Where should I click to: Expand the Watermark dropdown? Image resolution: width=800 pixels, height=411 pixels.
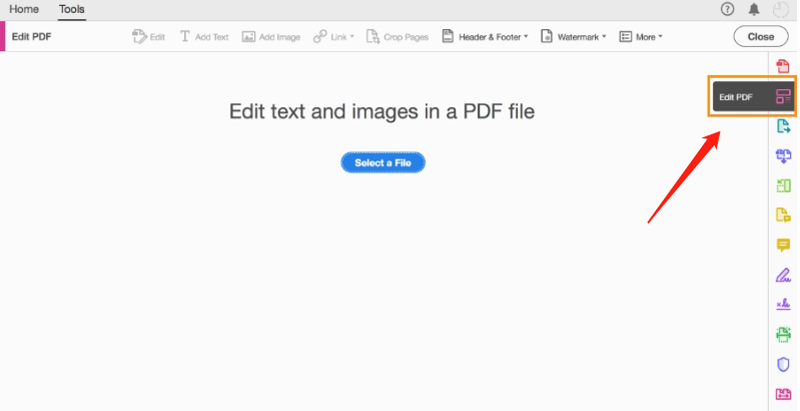(x=573, y=37)
